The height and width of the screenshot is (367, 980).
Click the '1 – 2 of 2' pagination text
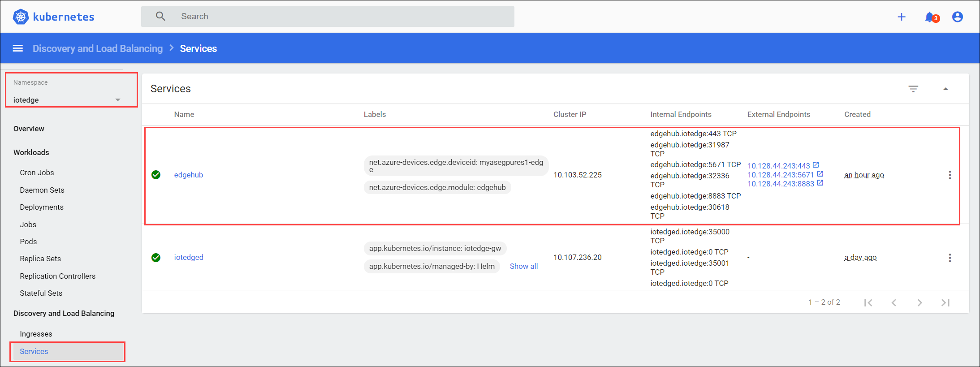824,302
